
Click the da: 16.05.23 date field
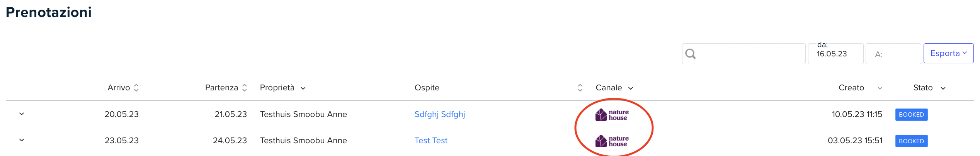(835, 54)
